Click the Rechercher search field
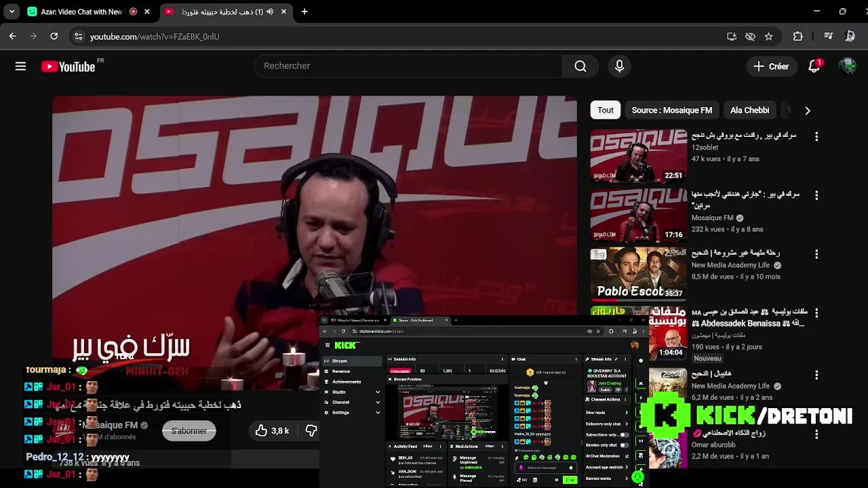Screen dimensions: 868x488 pyautogui.click(x=408, y=66)
